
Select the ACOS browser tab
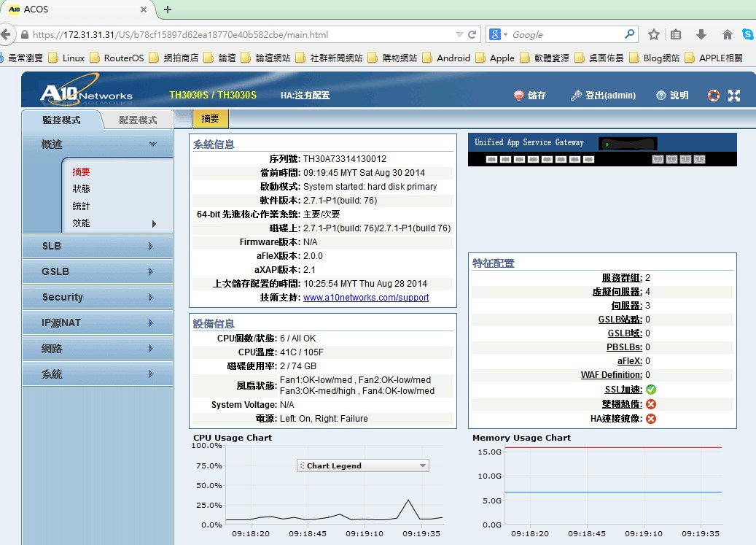pyautogui.click(x=77, y=9)
